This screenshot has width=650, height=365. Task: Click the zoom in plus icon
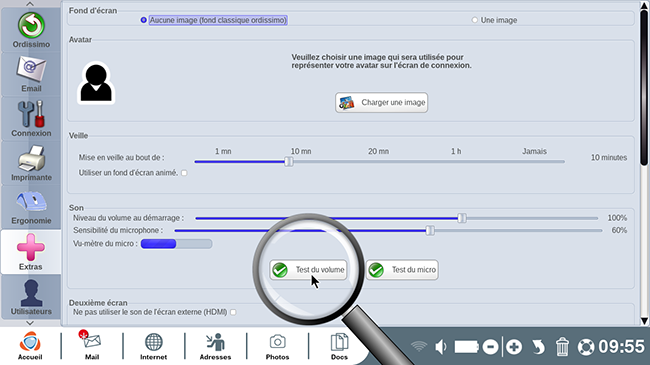514,347
